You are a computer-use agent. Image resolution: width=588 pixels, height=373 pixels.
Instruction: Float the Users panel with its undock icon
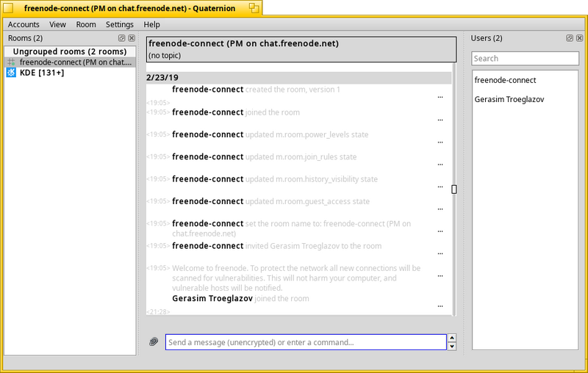(570, 38)
